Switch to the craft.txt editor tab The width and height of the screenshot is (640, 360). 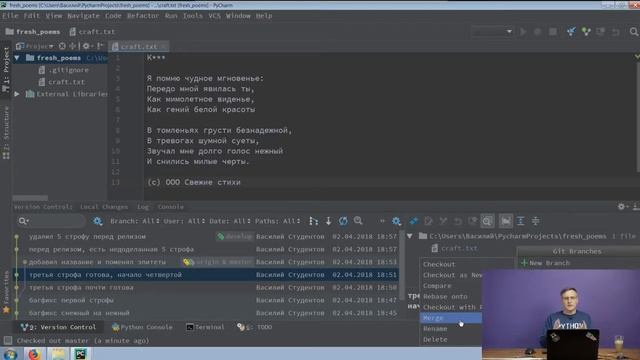pyautogui.click(x=139, y=47)
